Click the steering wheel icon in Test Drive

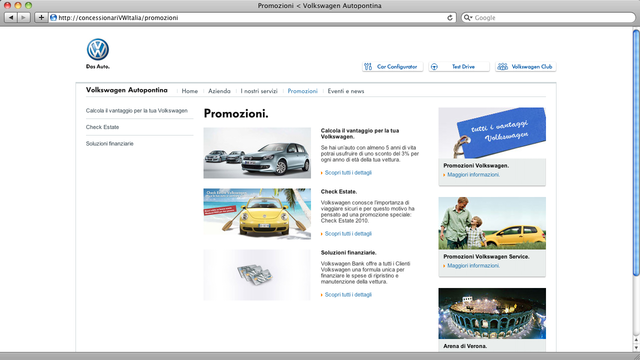point(434,67)
